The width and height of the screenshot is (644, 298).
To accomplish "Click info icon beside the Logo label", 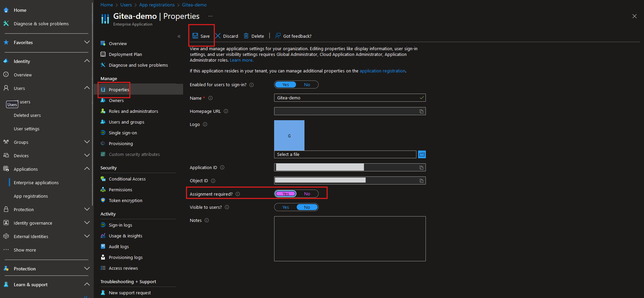I will coord(205,124).
